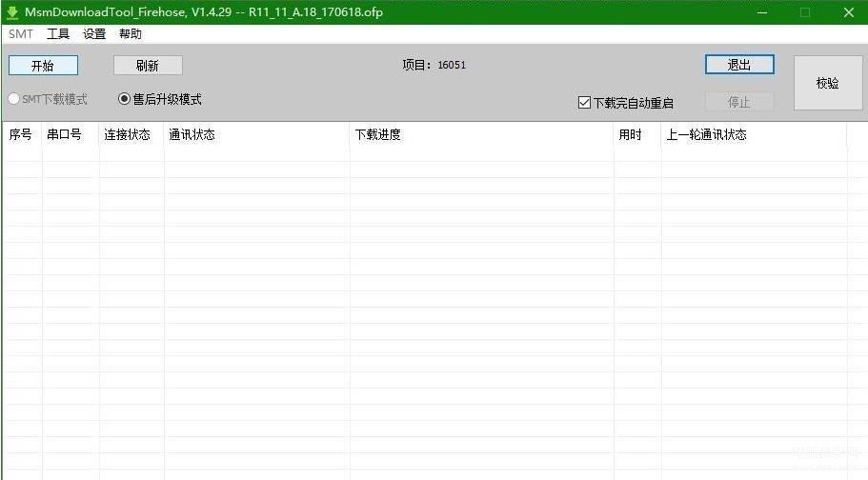Click the 通讯状态 column header
Viewport: 868px width, 480px height.
click(257, 134)
